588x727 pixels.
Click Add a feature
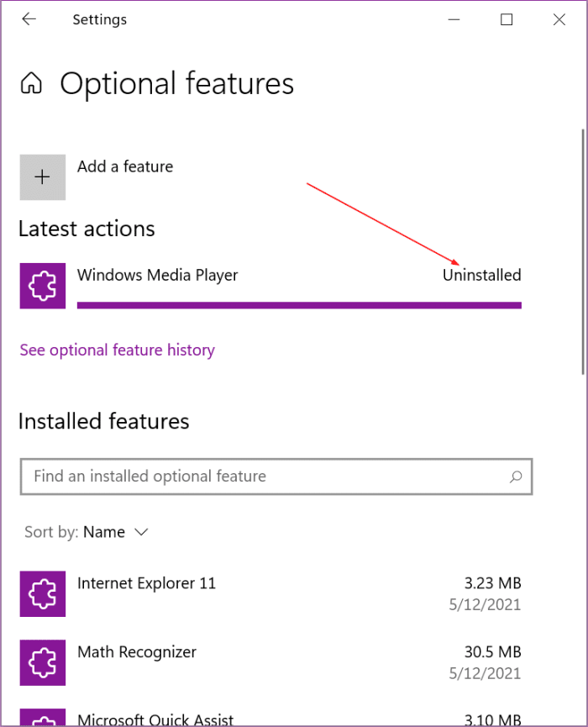tap(124, 166)
